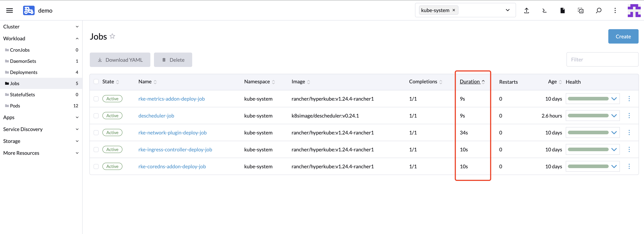The height and width of the screenshot is (234, 644).
Task: Click the copy kubeconfig icon in the header
Action: coord(581,10)
